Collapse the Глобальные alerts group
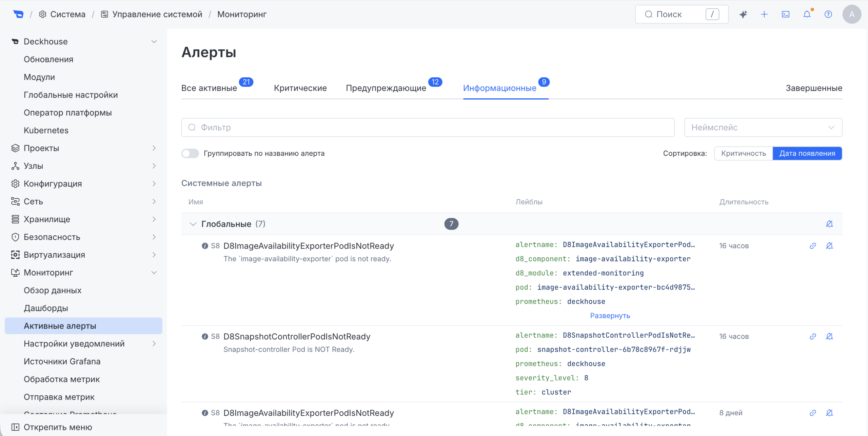Viewport: 868px width, 436px height. (193, 224)
